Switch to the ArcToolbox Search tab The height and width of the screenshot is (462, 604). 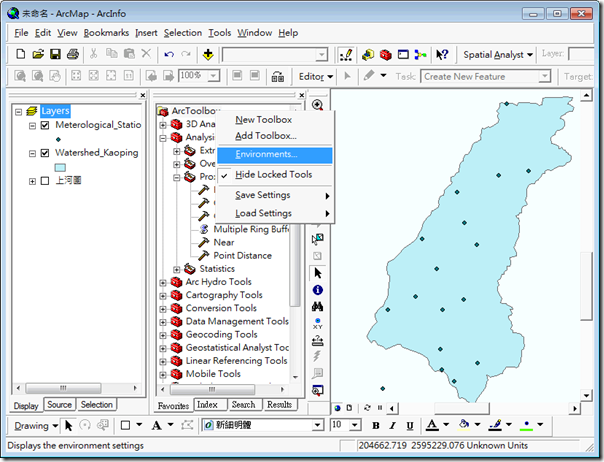pyautogui.click(x=243, y=405)
